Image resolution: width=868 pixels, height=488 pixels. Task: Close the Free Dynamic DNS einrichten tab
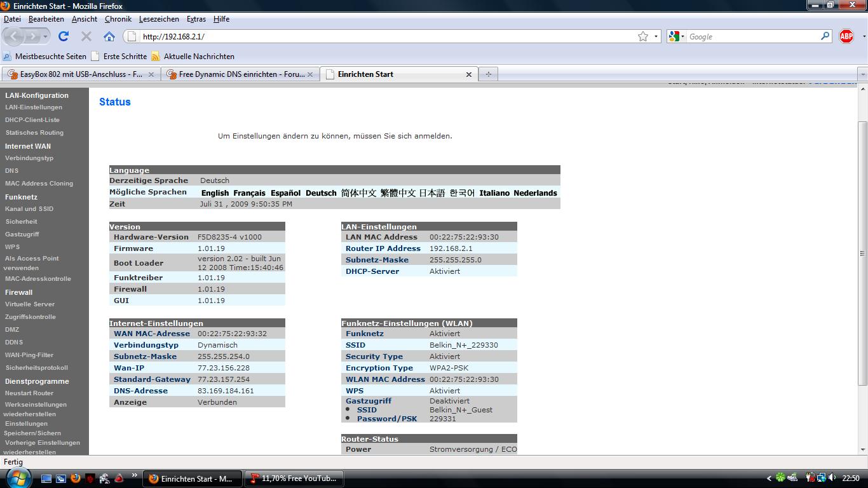pyautogui.click(x=310, y=74)
